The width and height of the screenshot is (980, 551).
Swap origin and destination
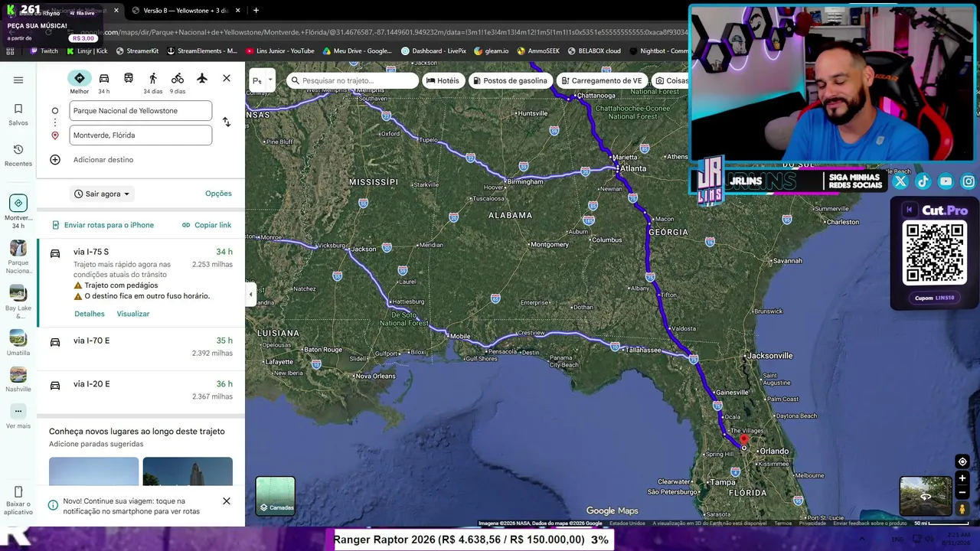pos(227,122)
